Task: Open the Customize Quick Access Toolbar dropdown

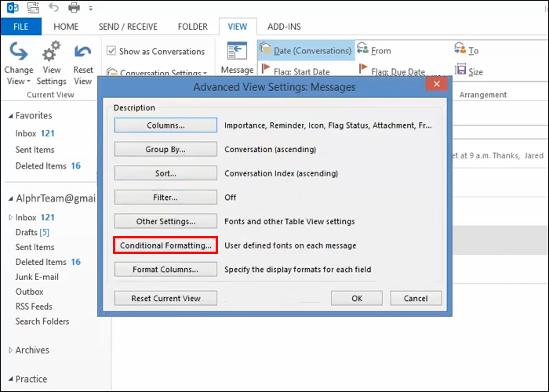Action: point(91,8)
